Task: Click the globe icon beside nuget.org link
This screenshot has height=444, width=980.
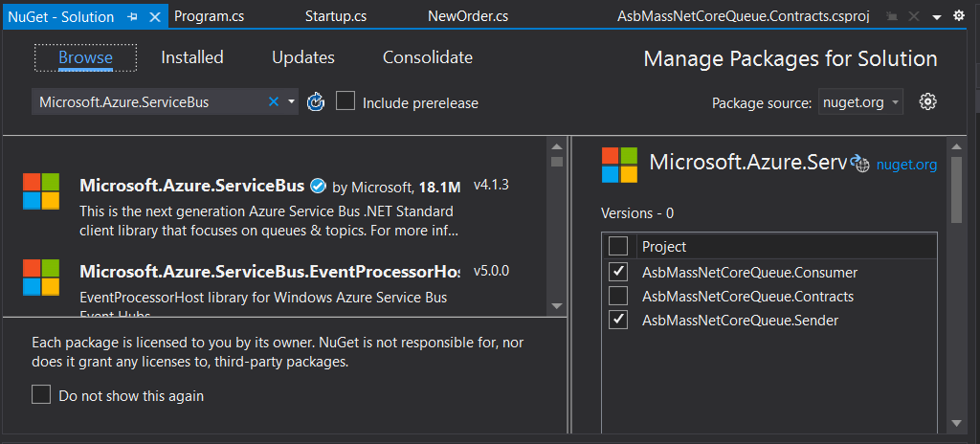Action: point(861,165)
